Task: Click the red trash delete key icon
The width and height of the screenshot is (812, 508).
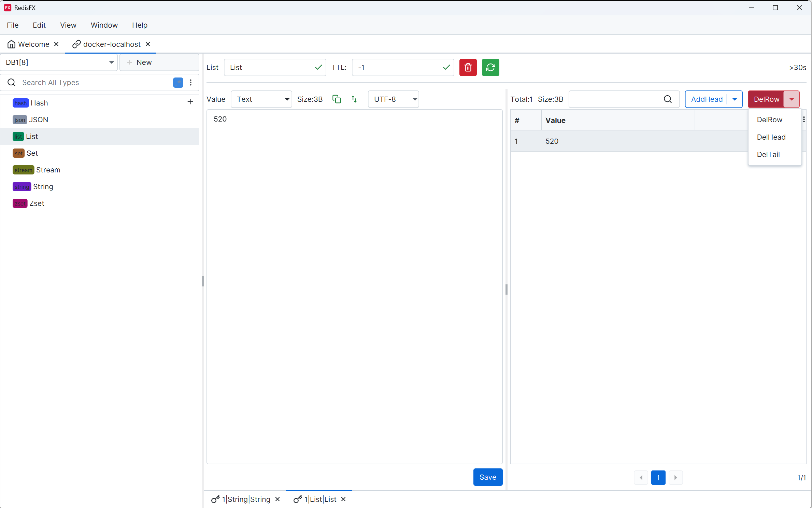Action: click(x=468, y=68)
